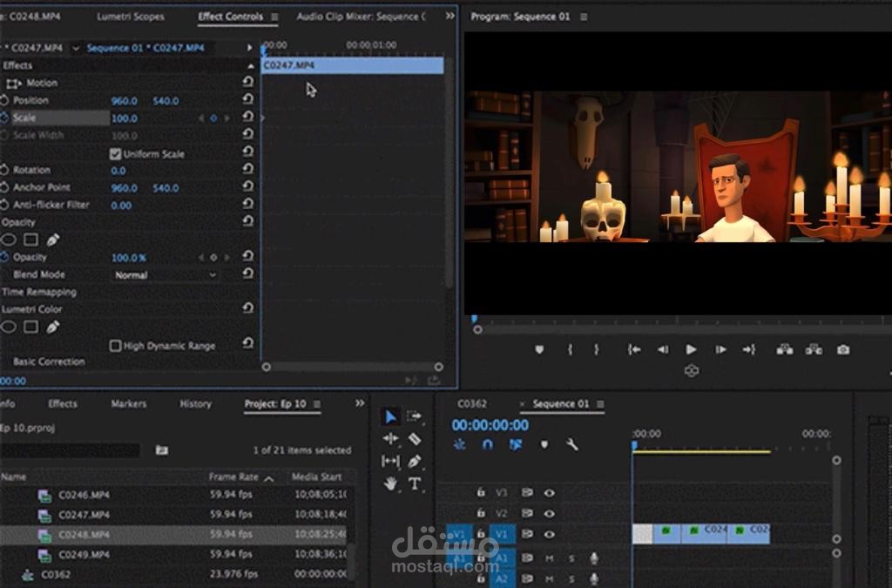Open the Program monitor panel menu
This screenshot has height=588, width=892.
pos(584,17)
